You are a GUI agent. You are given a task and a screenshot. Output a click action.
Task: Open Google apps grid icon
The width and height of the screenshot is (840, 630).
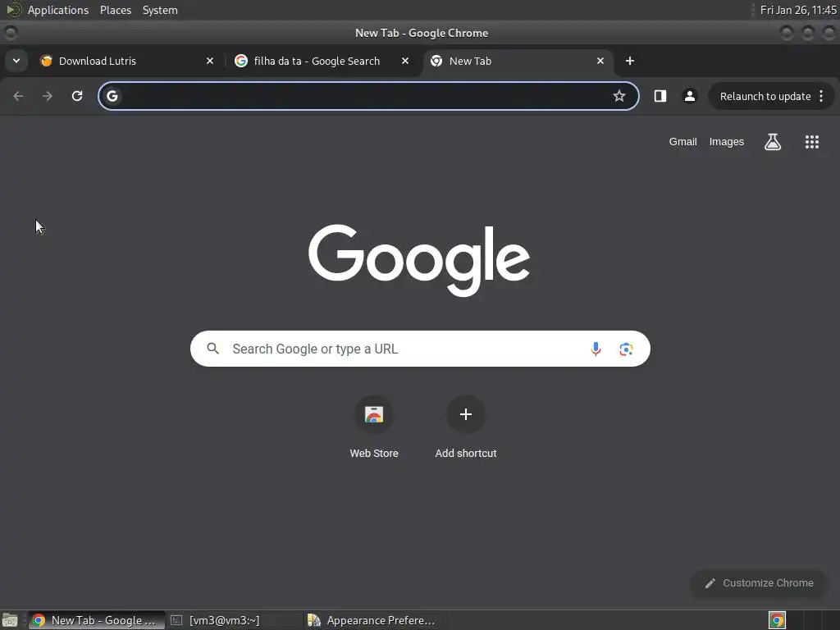[x=812, y=142]
